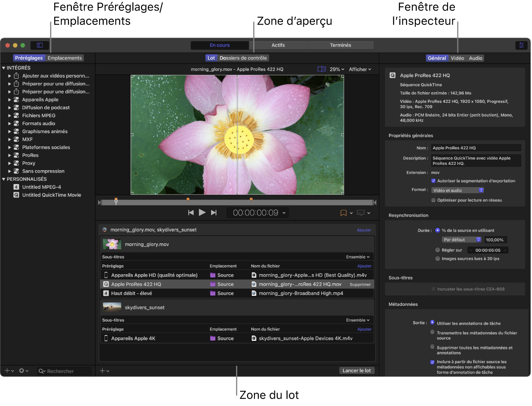
Task: Click the comparison split-view icon
Action: pyautogui.click(x=322, y=69)
